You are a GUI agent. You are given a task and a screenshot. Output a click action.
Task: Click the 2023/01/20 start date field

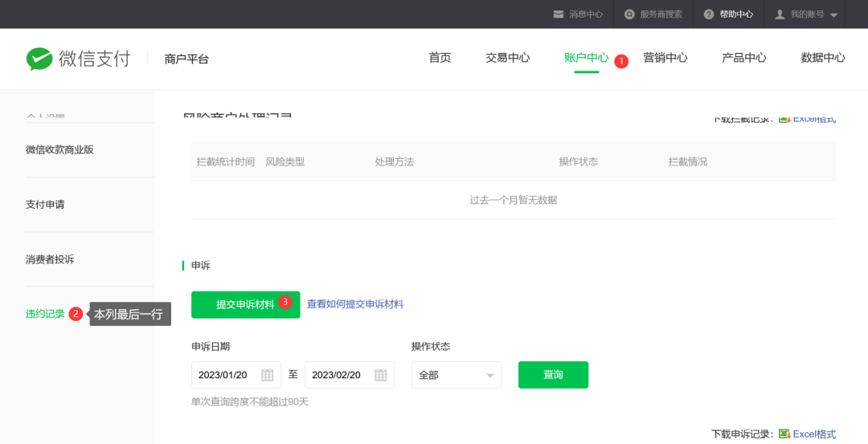225,375
